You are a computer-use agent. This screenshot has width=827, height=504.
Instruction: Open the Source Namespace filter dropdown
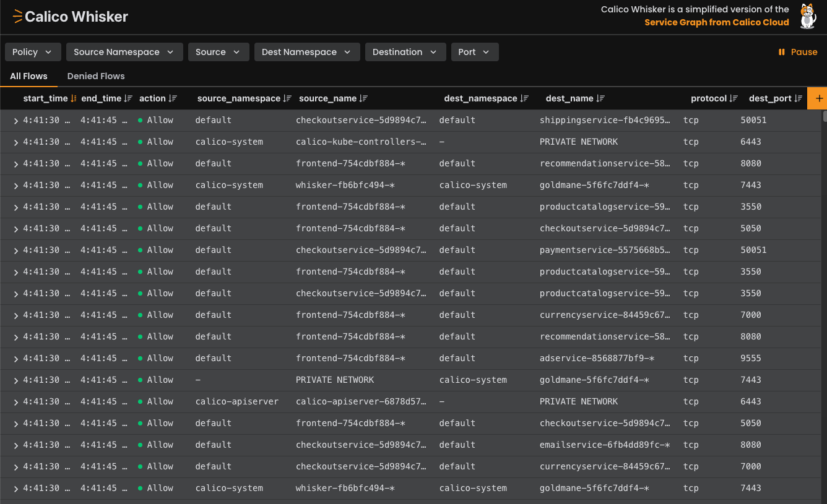(x=124, y=52)
